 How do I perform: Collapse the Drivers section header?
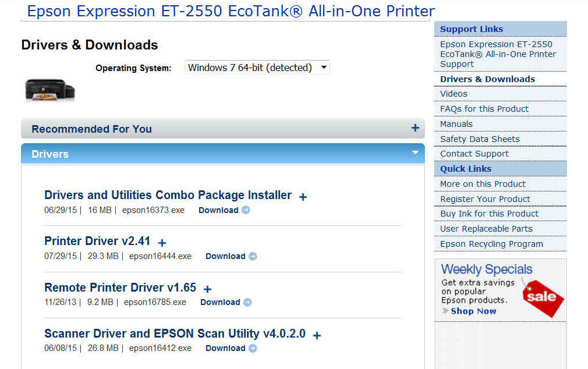pos(415,153)
